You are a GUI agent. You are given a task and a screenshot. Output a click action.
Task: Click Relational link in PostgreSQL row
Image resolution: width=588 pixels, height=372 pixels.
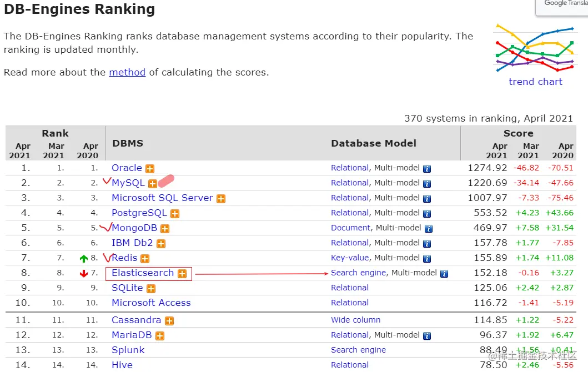(x=350, y=213)
